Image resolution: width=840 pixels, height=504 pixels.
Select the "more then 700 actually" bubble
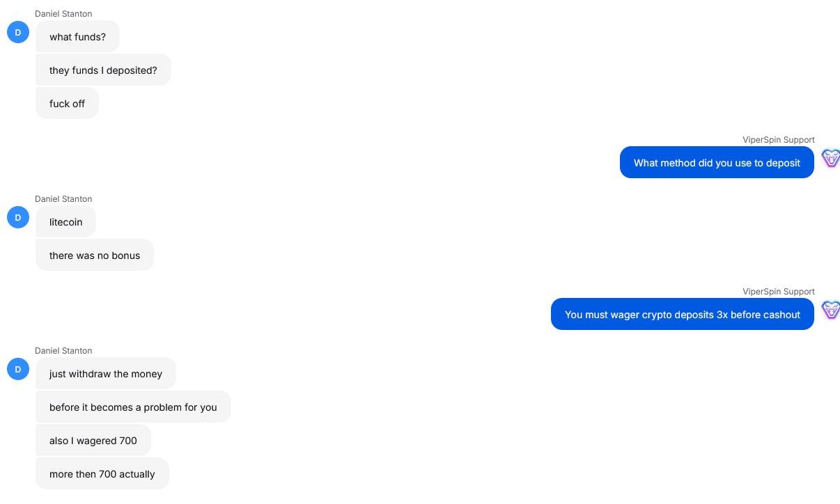tap(102, 474)
